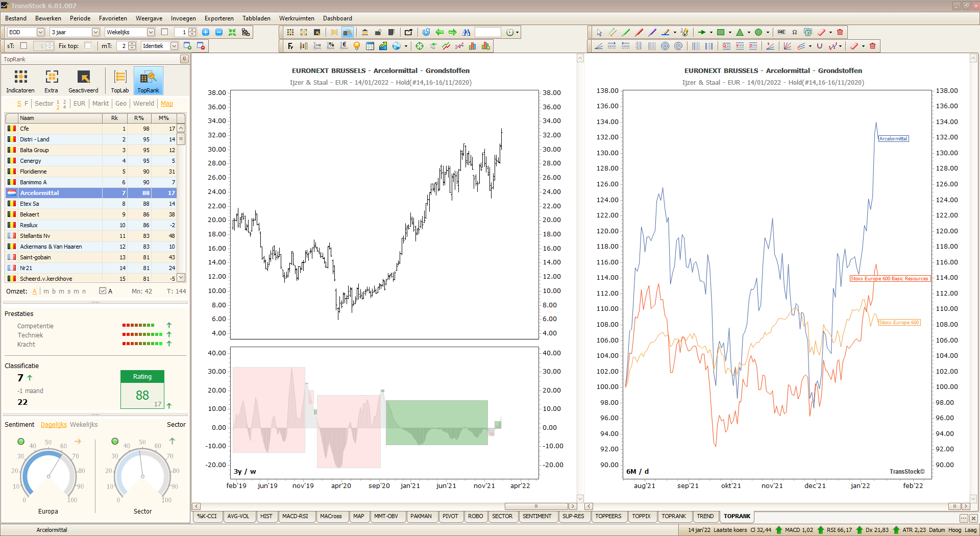Click the Indicatoren panel button
980x536 pixels.
20,81
